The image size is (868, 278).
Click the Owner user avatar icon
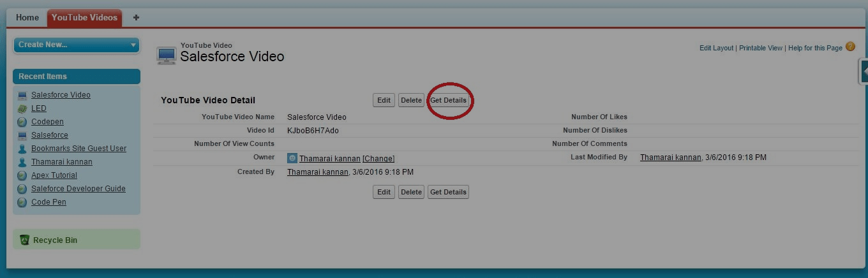click(x=292, y=158)
